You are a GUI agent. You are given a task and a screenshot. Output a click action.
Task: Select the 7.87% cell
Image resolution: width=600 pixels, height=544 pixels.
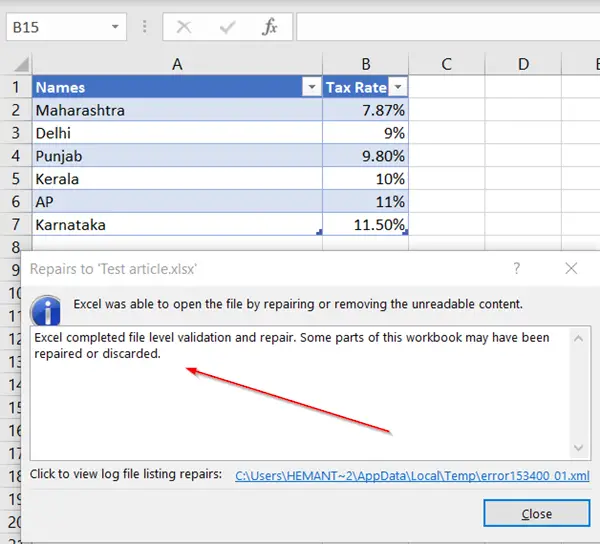365,110
